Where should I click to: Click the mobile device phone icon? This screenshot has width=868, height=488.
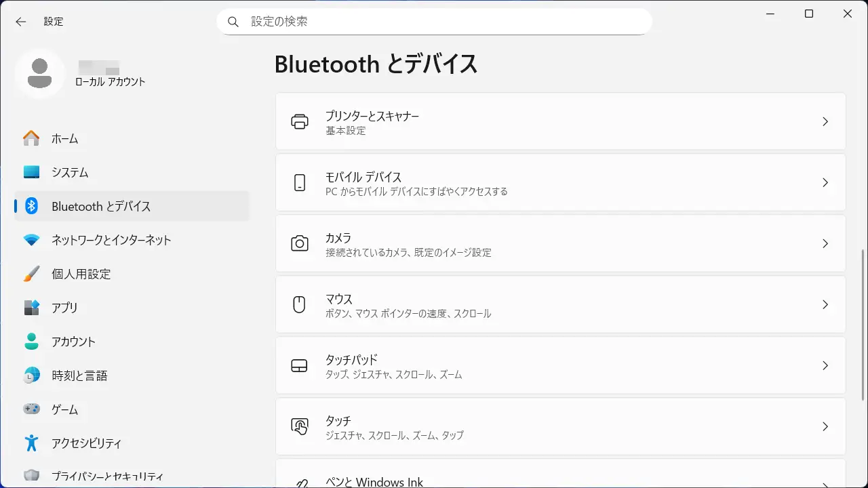pos(299,183)
